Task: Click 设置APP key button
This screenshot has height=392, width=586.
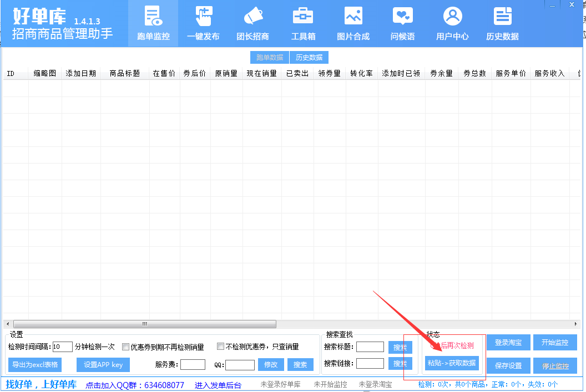Action: click(x=103, y=365)
